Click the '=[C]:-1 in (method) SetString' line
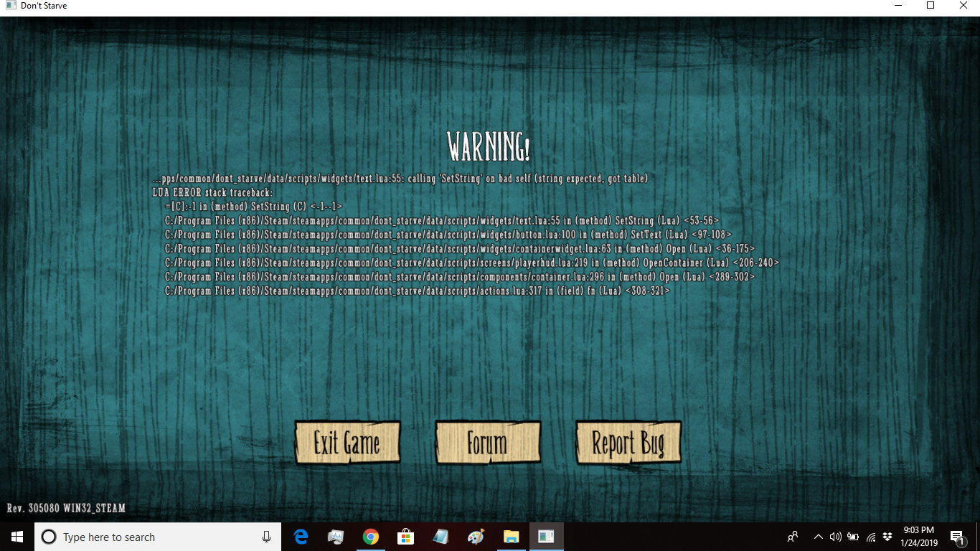The width and height of the screenshot is (980, 551). 253,207
